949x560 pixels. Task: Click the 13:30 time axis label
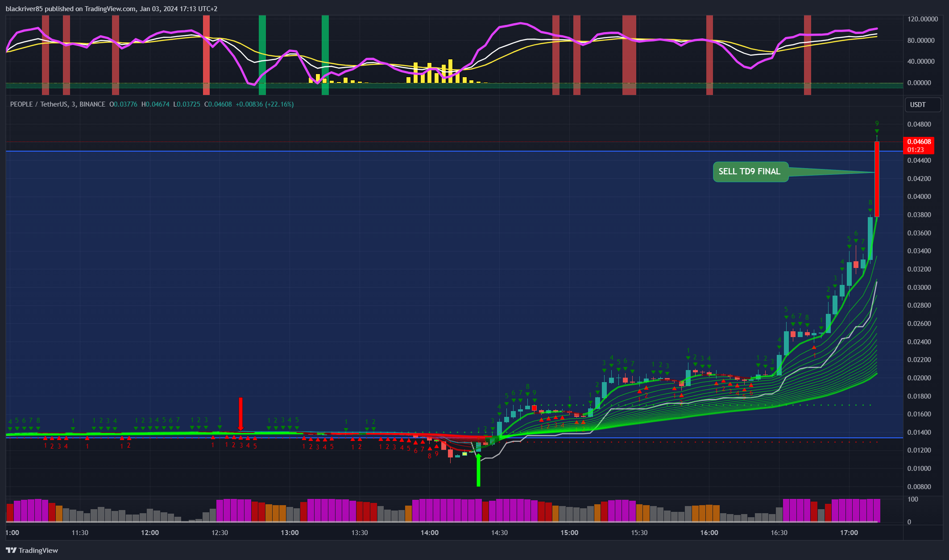360,533
